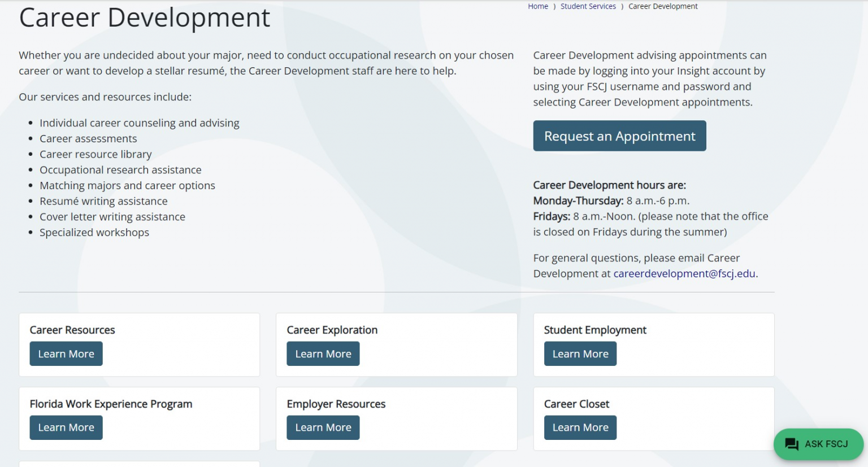Click the Career Exploration card heading
Viewport: 868px width, 467px height.
coord(332,330)
